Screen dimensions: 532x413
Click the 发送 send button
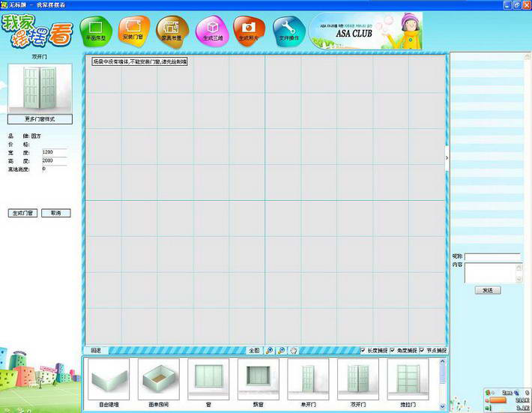coord(488,290)
